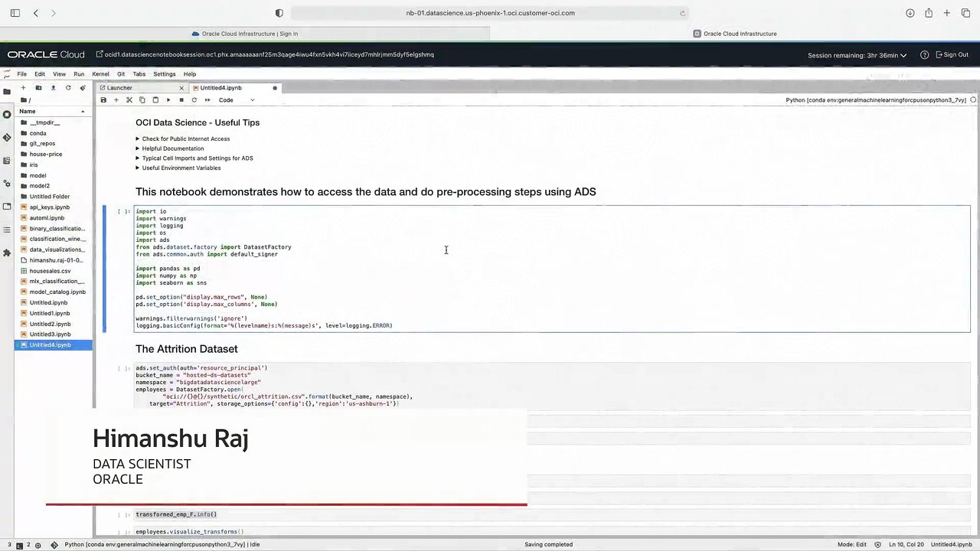Expand the Useful Environment Variables section
Viewport: 980px width, 551px height.
click(178, 168)
